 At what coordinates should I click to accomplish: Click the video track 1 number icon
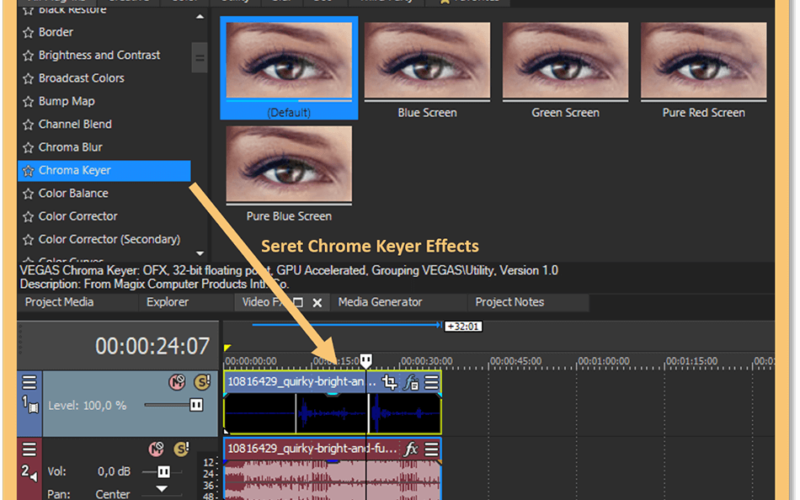pyautogui.click(x=30, y=405)
